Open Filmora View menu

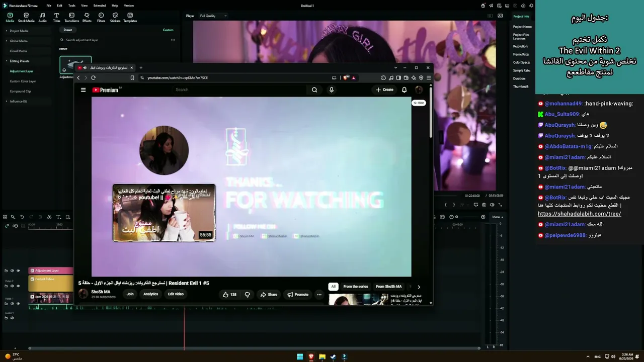84,6
